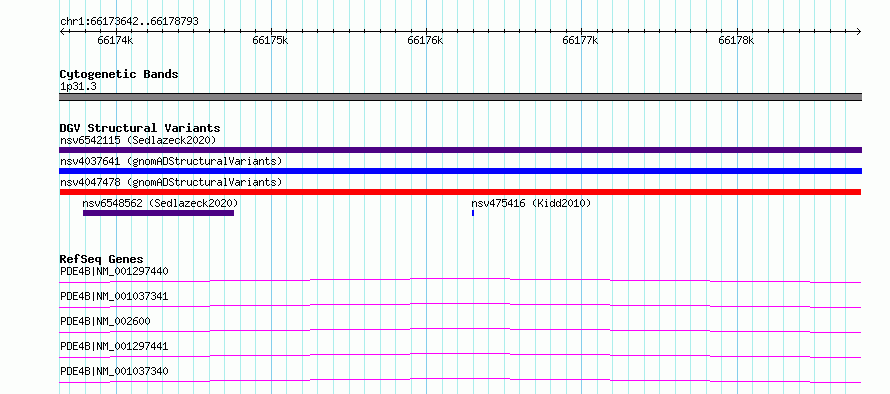890x394 pixels.
Task: Click the 66176k ruler tick label
Action: pos(425,40)
